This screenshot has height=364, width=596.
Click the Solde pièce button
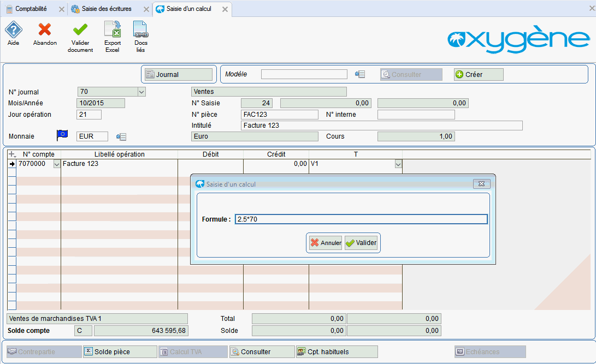[x=119, y=352]
